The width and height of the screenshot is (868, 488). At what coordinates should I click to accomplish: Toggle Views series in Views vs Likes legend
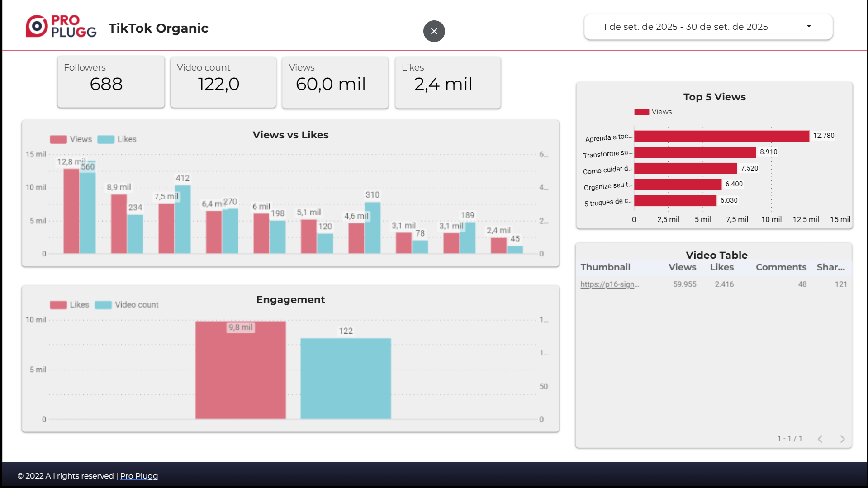71,139
